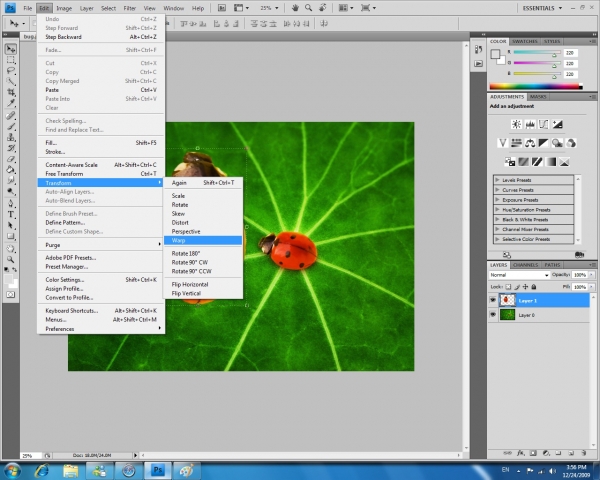
Task: Switch to the Swatches tab
Action: 525,41
